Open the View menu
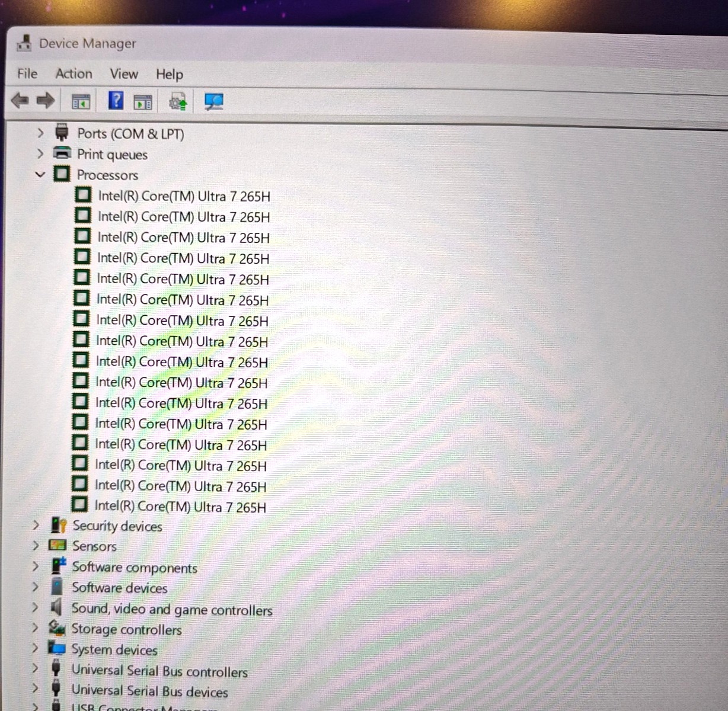Viewport: 728px width, 711px height. pyautogui.click(x=124, y=74)
